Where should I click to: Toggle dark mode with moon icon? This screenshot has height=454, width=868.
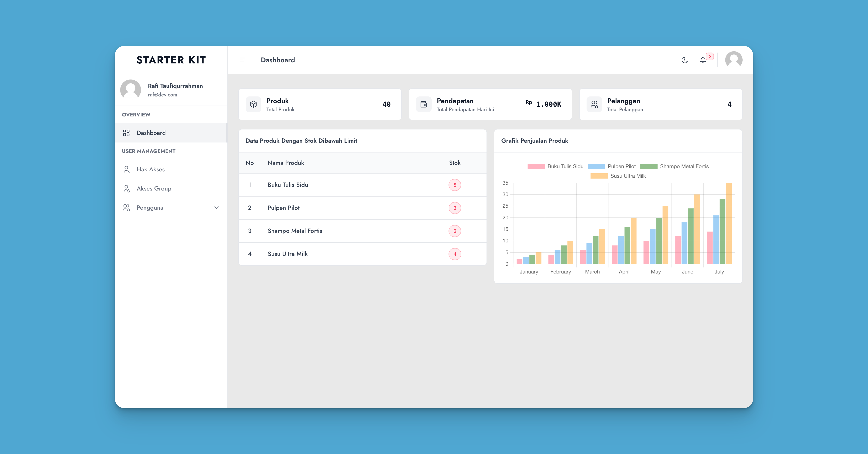click(685, 60)
